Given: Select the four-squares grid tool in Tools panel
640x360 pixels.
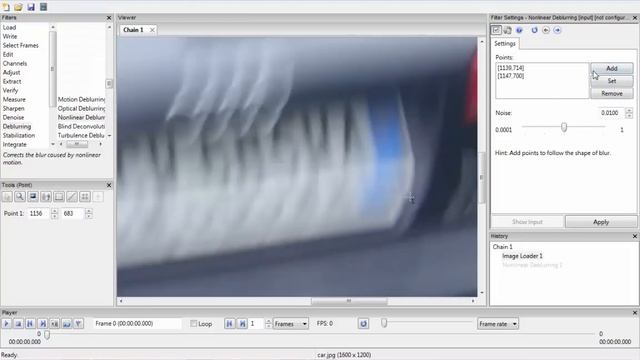Looking at the screenshot, I should pos(85,197).
